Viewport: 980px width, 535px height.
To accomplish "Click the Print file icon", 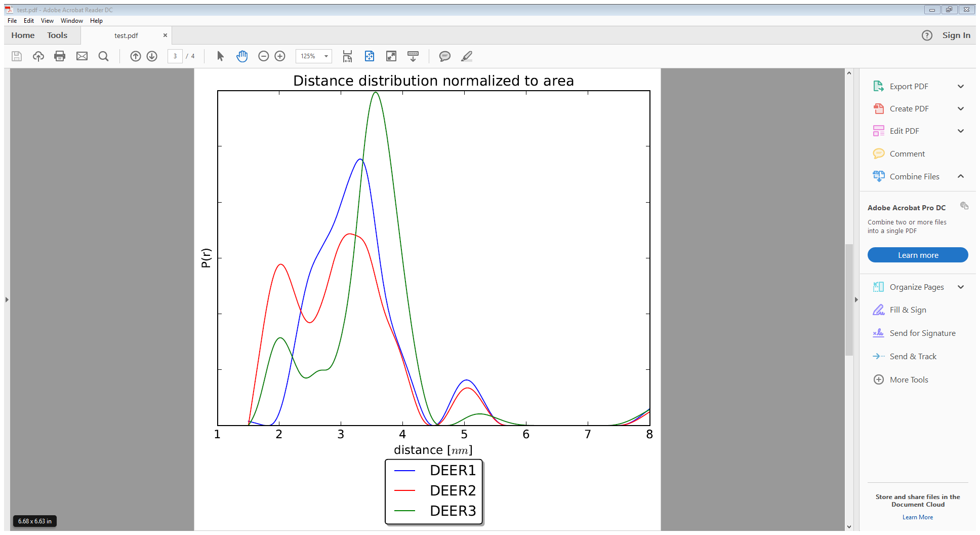I will pyautogui.click(x=60, y=56).
